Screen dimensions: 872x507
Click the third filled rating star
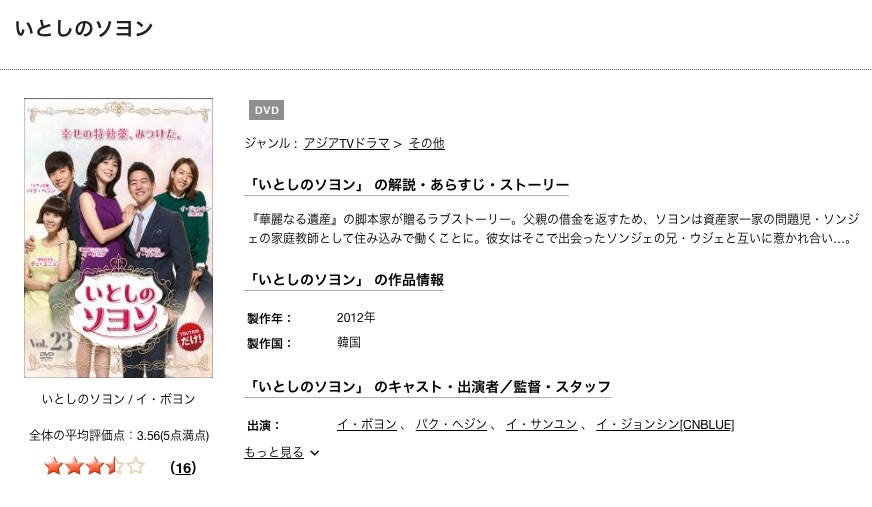[95, 466]
